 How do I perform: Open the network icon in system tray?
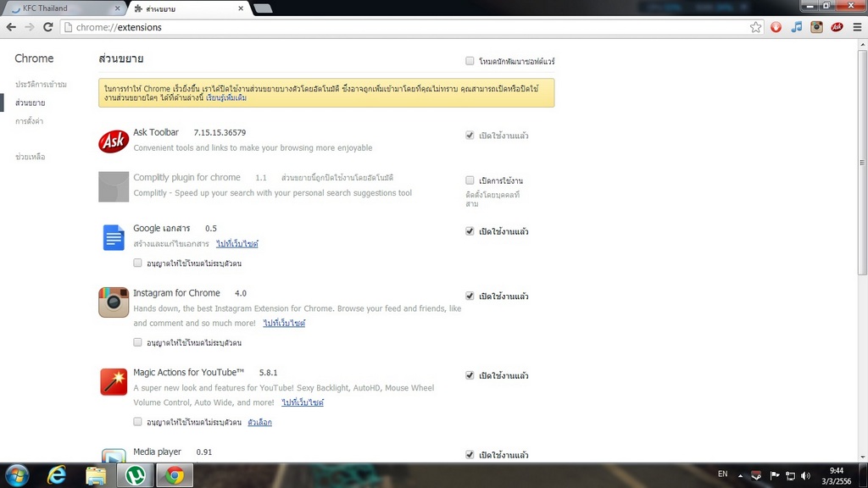[x=791, y=476]
